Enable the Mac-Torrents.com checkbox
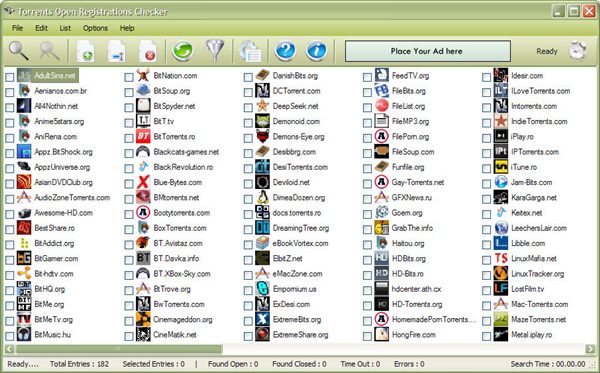The height and width of the screenshot is (373, 600). point(486,306)
